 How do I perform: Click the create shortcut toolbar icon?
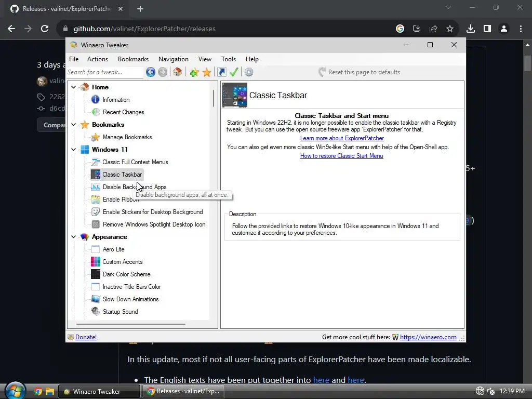coord(221,72)
